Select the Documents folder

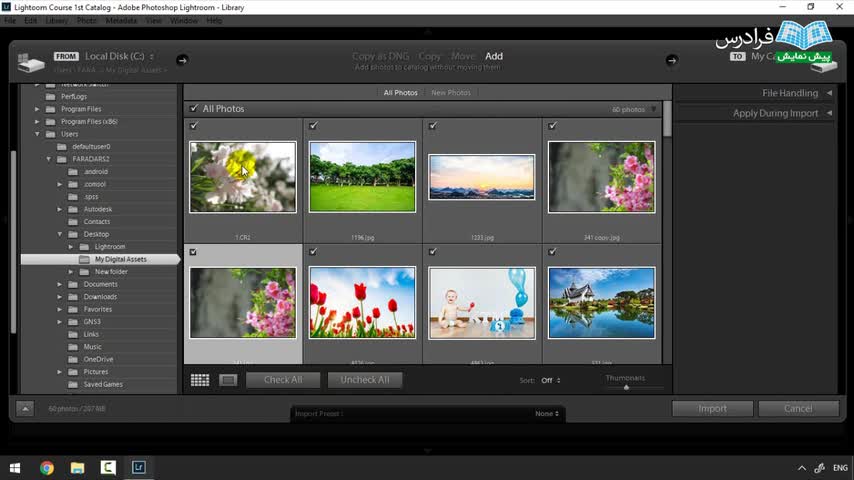(100, 284)
